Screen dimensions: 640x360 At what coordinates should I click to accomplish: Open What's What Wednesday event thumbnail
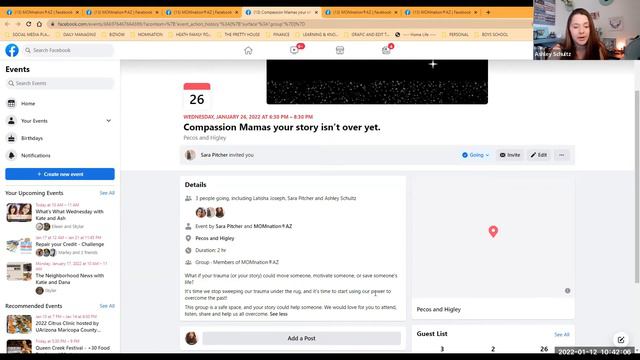pyautogui.click(x=19, y=213)
